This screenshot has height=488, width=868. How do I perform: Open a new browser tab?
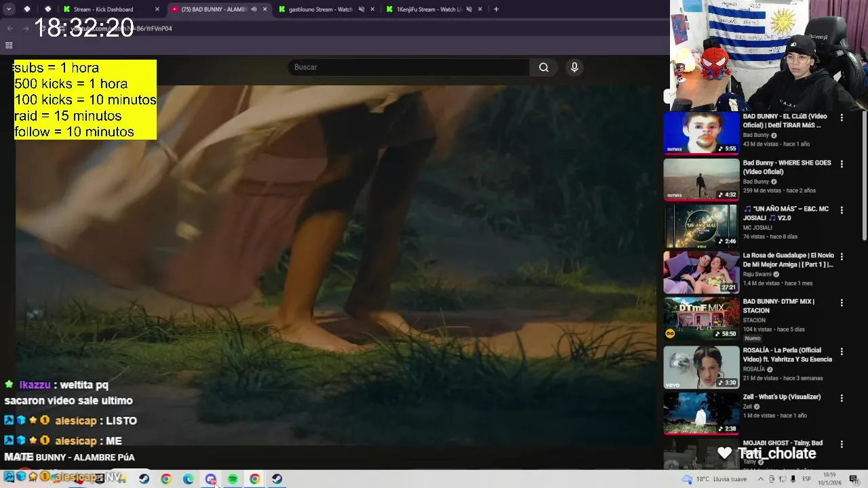click(496, 9)
